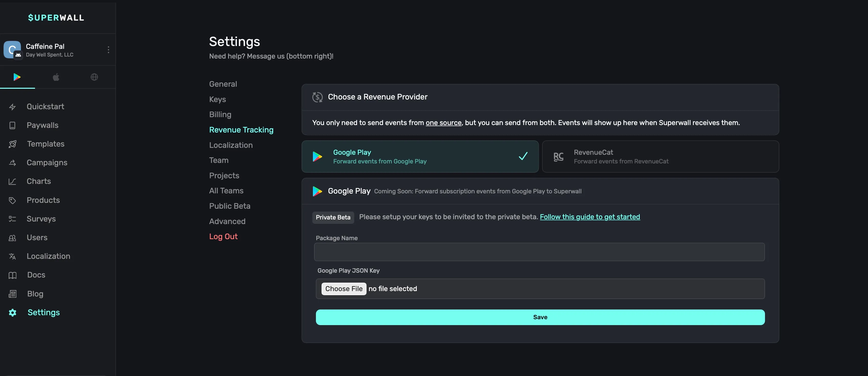Image resolution: width=868 pixels, height=376 pixels.
Task: Open the Charts page
Action: [x=39, y=181]
